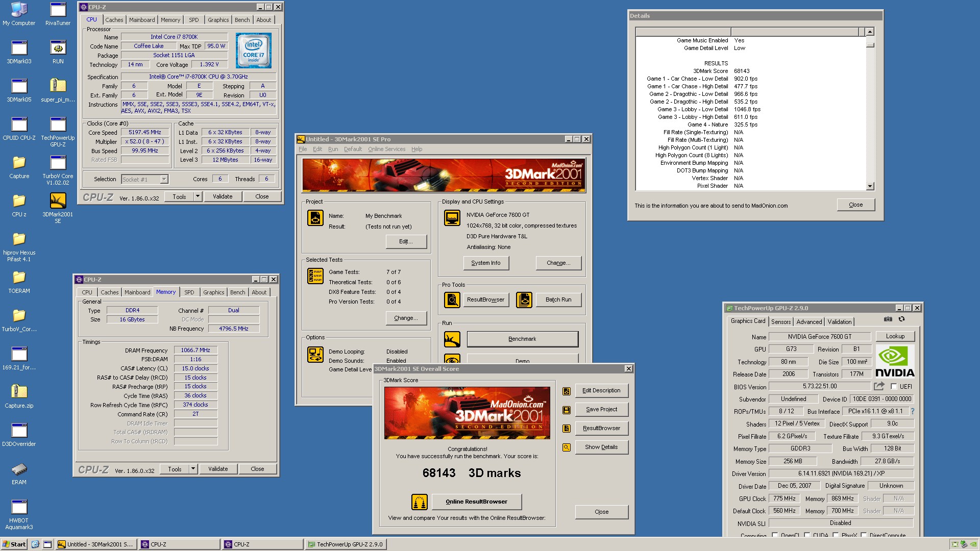
Task: Click the Project icon in 3DMark2001 window
Action: coord(315,218)
